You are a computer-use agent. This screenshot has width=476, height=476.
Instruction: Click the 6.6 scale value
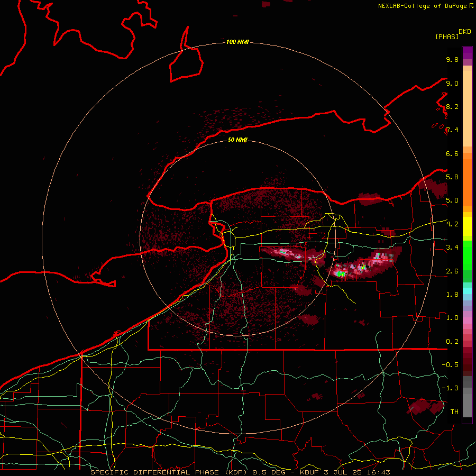(x=452, y=153)
